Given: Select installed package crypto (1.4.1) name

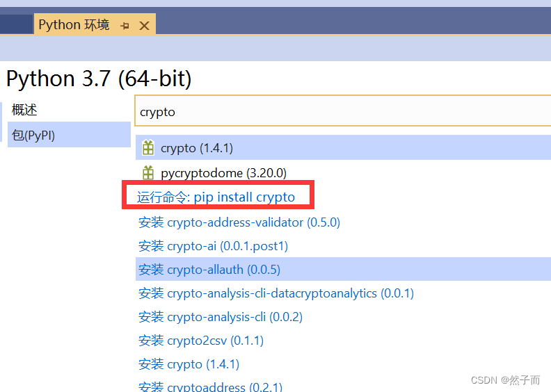Looking at the screenshot, I should (x=196, y=148).
